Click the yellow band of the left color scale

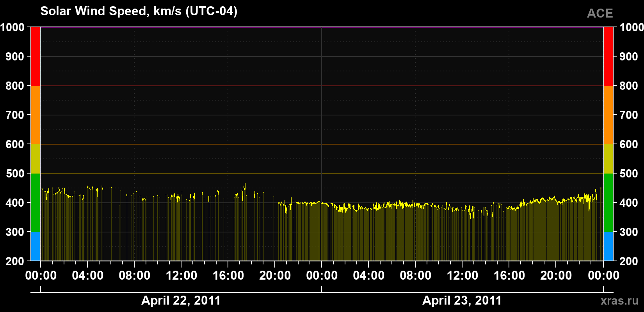[x=36, y=159]
